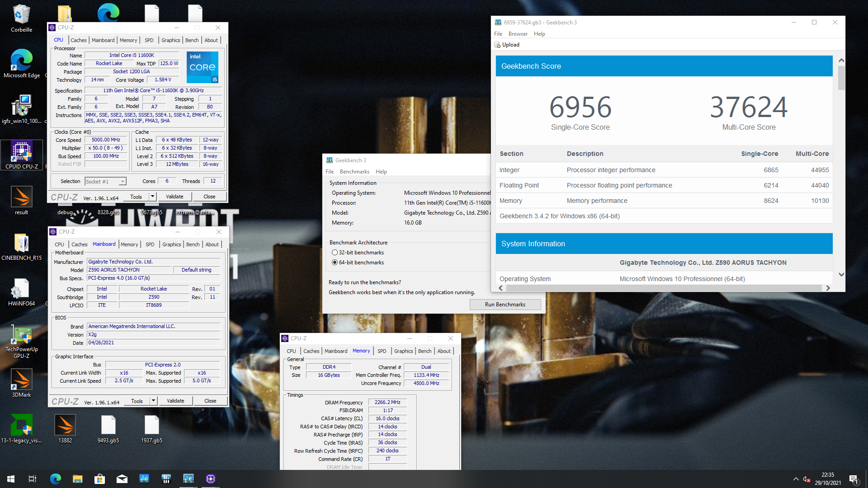Click Validate in top CPU-Z window
868x488 pixels.
point(175,197)
